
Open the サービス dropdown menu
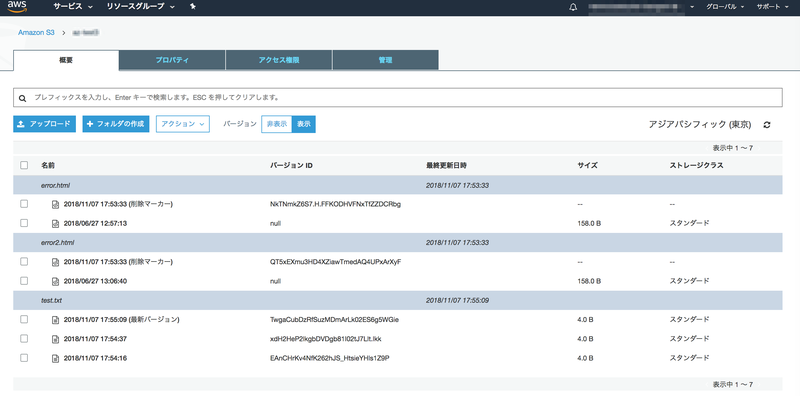(73, 7)
